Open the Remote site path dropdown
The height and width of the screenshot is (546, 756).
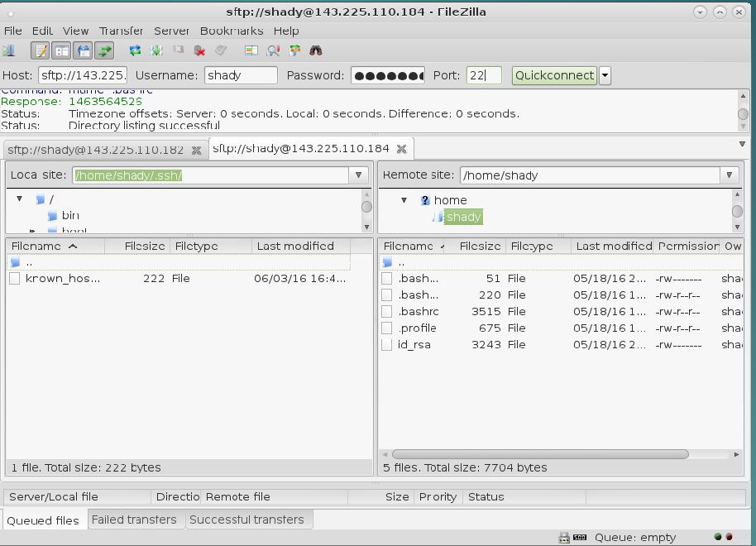pyautogui.click(x=729, y=175)
